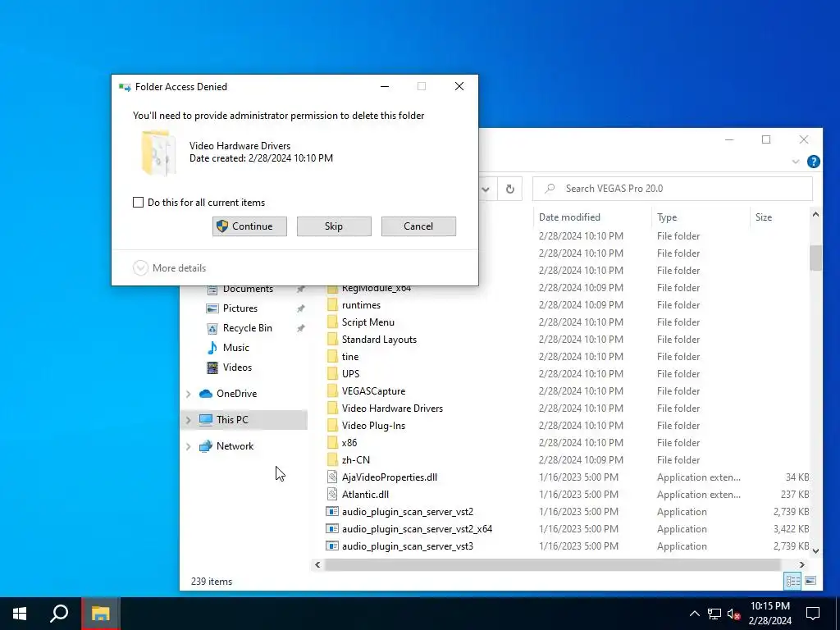The width and height of the screenshot is (840, 630).
Task: Select the UPS folder icon
Action: [332, 373]
